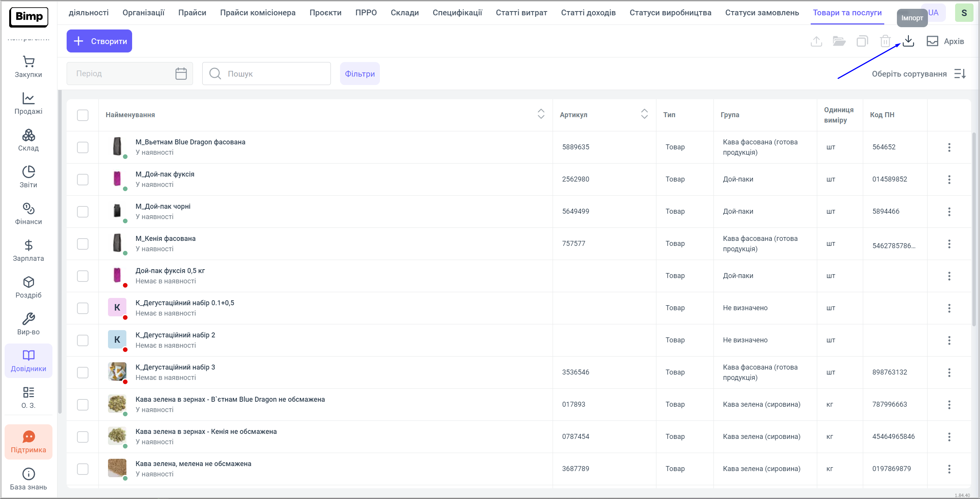Open the Статті витрат tab
Viewport: 980px width, 499px height.
521,13
